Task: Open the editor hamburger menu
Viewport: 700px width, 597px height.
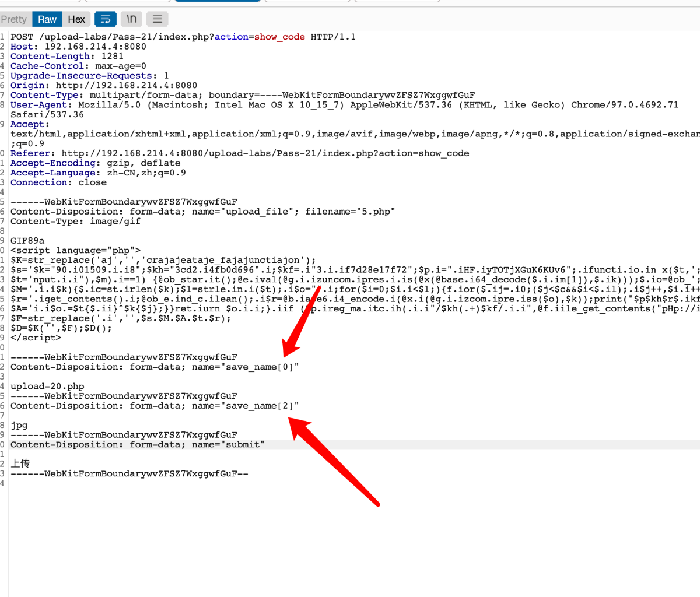Action: click(157, 19)
